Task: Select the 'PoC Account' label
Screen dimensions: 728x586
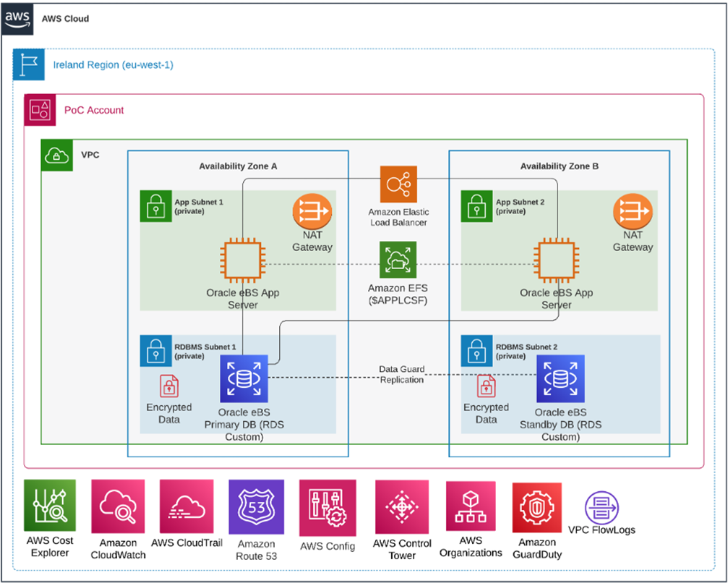Action: (94, 111)
